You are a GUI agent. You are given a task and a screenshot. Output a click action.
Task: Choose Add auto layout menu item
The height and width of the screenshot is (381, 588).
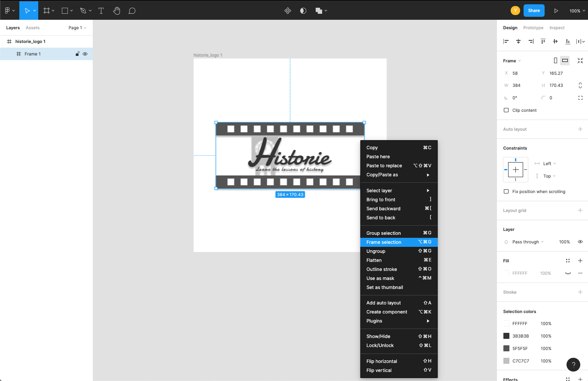point(399,303)
